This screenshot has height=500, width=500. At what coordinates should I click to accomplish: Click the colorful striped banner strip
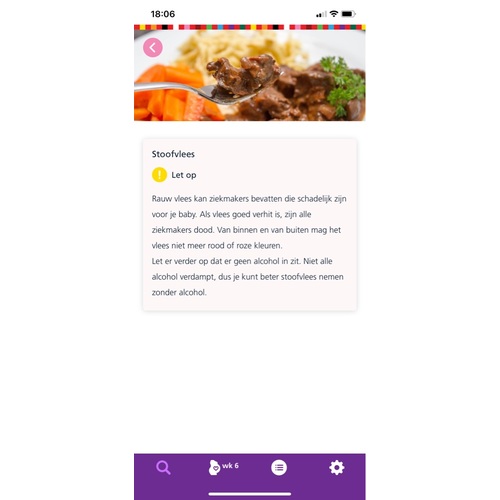[250, 27]
